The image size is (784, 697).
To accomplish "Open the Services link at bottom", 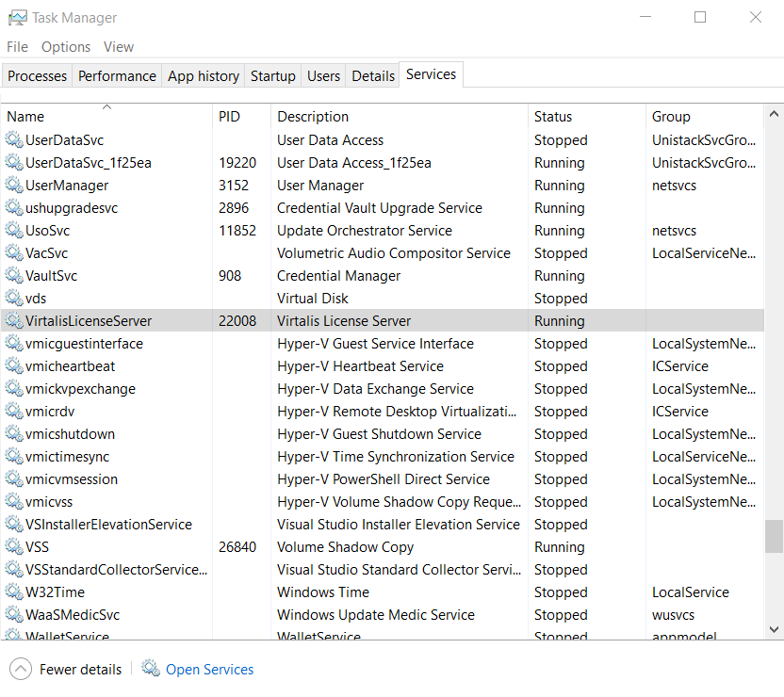I will pos(209,670).
